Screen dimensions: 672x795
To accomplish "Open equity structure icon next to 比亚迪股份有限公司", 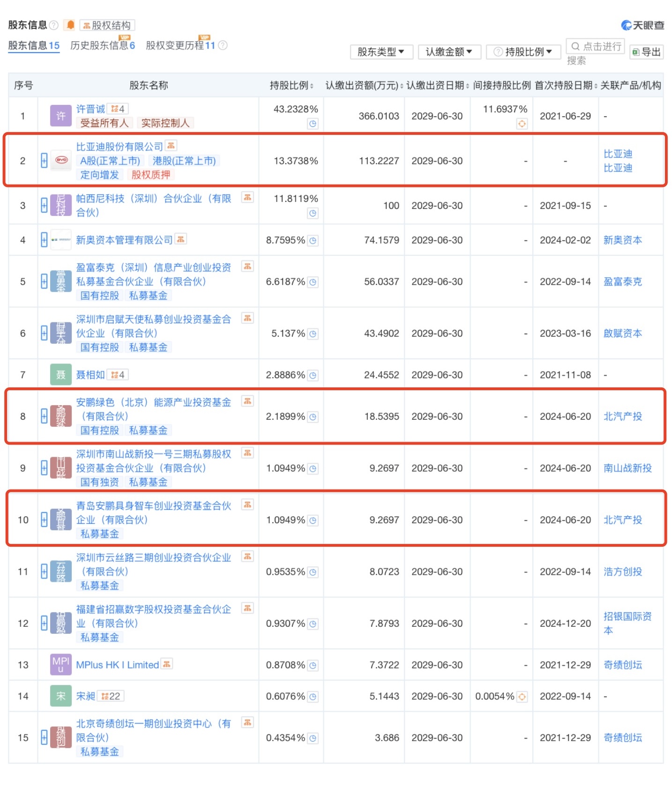I will click(171, 146).
